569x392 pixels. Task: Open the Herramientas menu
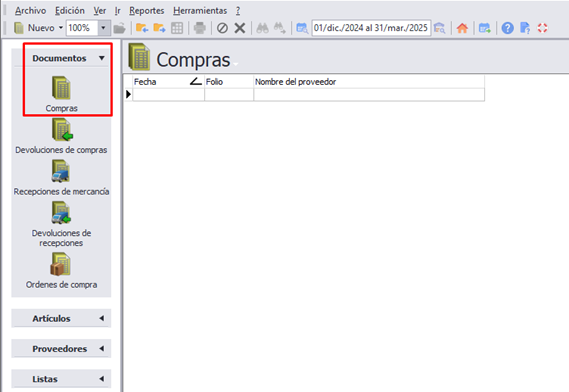coord(200,11)
